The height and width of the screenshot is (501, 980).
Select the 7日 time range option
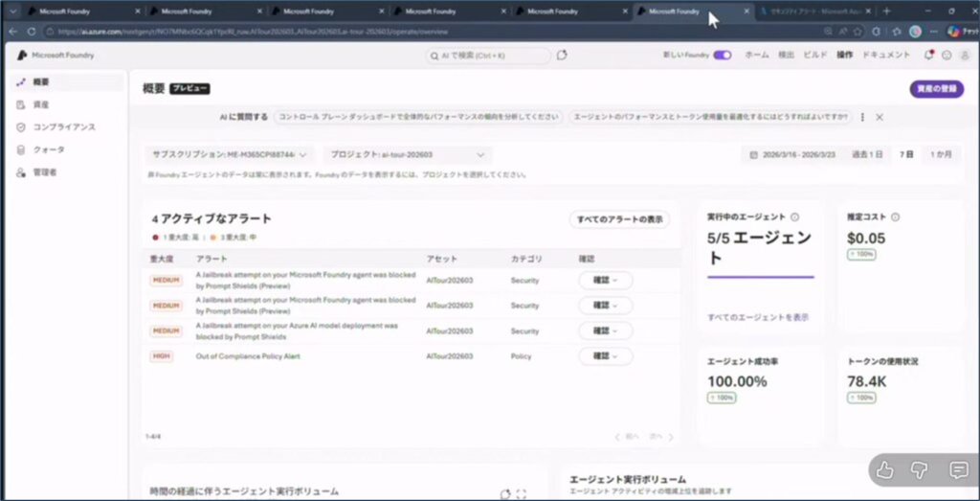pos(904,154)
